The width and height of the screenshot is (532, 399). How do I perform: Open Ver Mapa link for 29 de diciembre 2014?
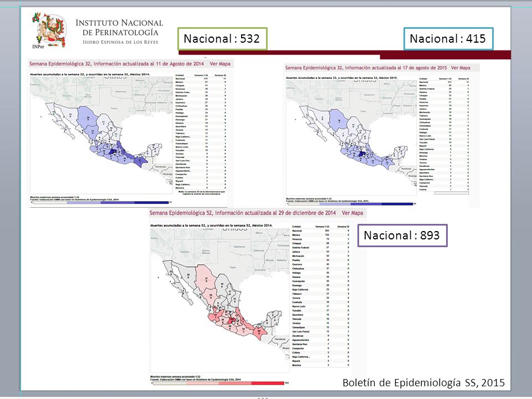point(352,213)
